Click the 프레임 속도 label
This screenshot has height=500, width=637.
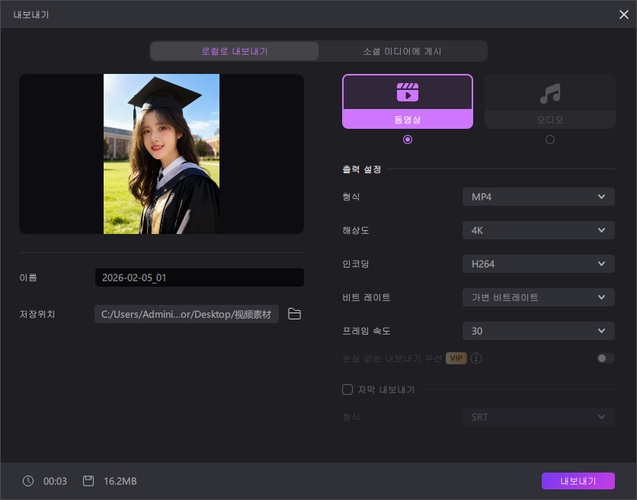point(366,331)
